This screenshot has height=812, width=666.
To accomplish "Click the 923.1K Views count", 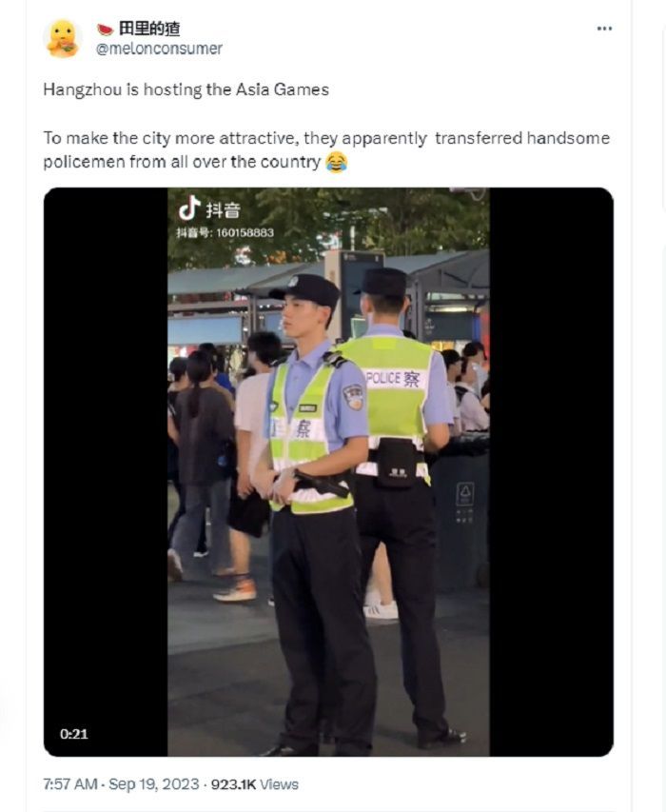I will (255, 784).
